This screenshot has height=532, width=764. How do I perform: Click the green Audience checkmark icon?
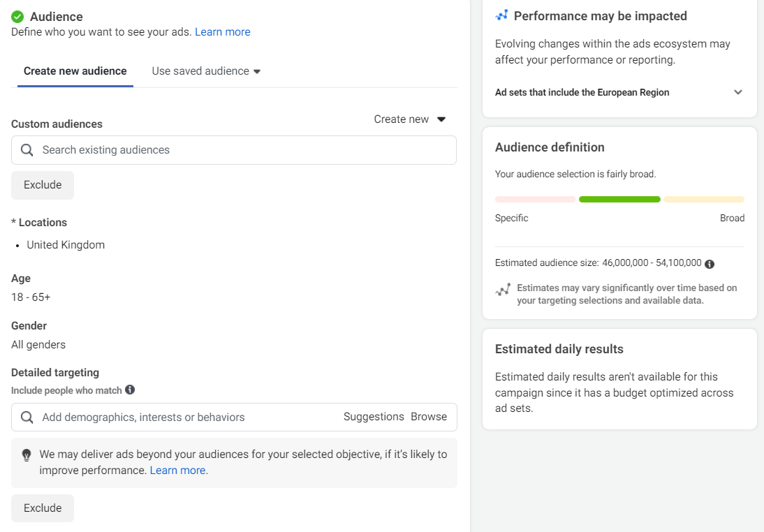[17, 17]
